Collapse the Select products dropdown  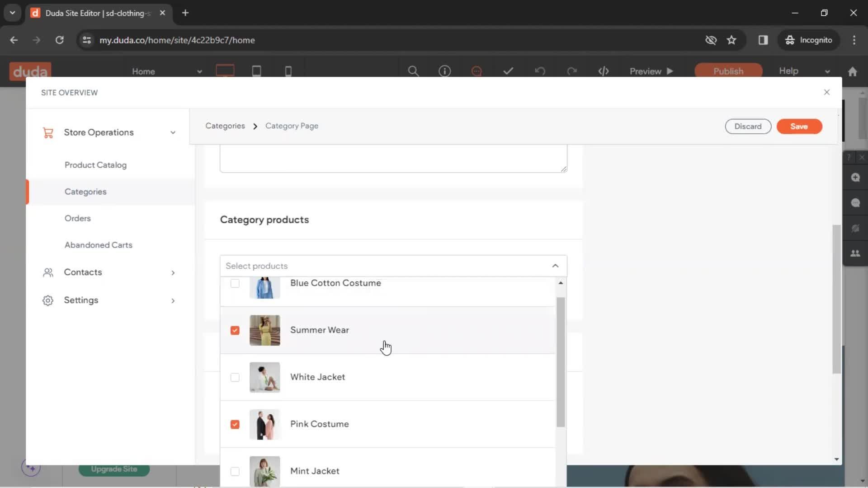click(x=555, y=266)
